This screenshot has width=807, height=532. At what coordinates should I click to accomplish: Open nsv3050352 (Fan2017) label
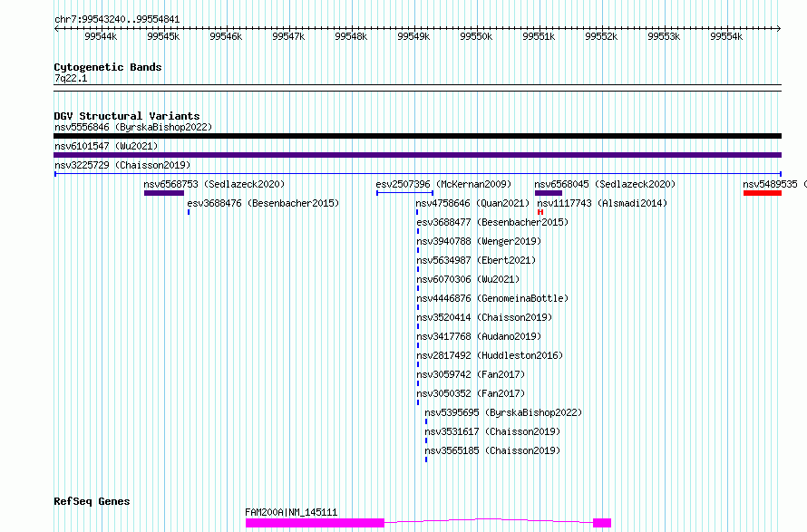tap(471, 393)
